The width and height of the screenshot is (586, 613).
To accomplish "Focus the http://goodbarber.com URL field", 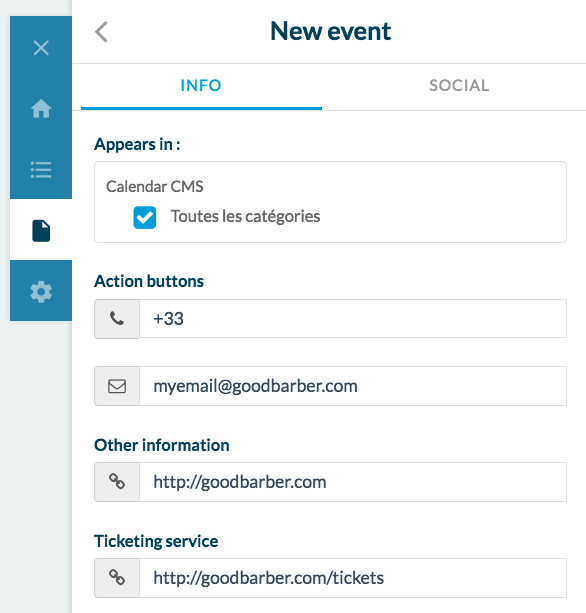I will [353, 482].
